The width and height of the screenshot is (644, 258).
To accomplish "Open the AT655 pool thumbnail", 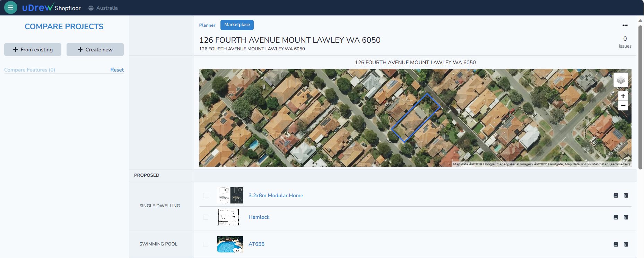I will tap(230, 244).
